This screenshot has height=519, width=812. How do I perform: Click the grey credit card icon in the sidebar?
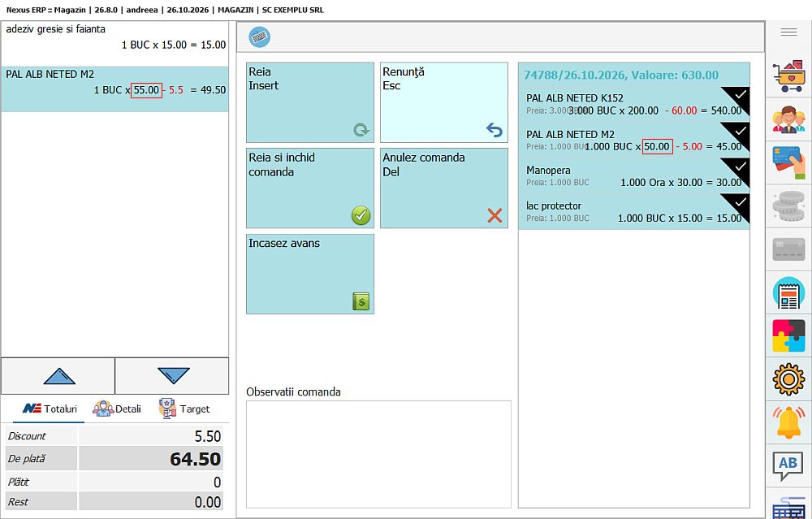tap(788, 249)
